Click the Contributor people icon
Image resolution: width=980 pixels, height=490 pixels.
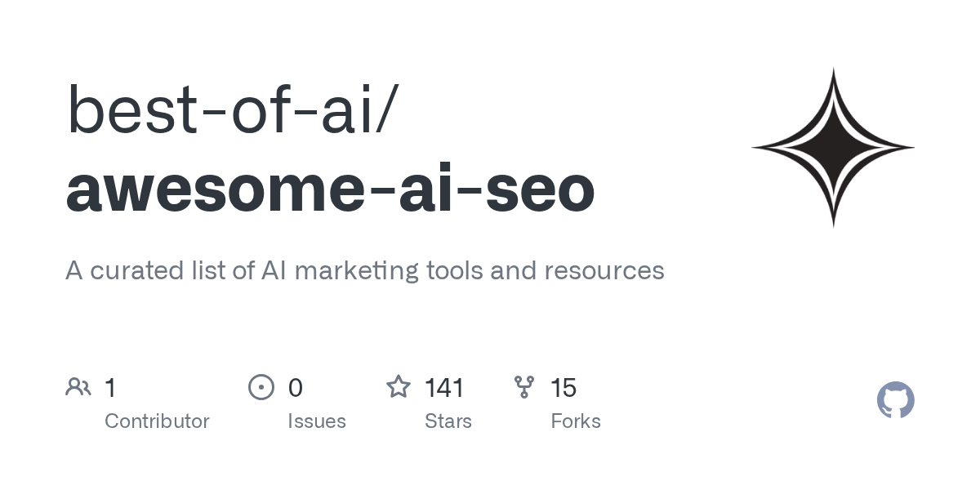78,387
